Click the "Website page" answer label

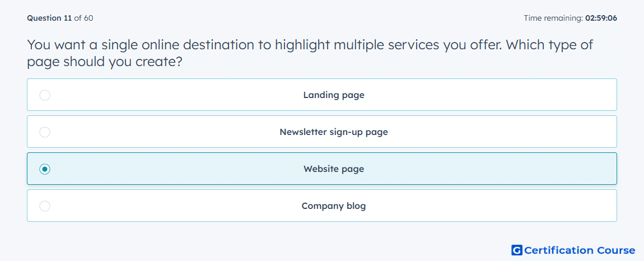334,169
